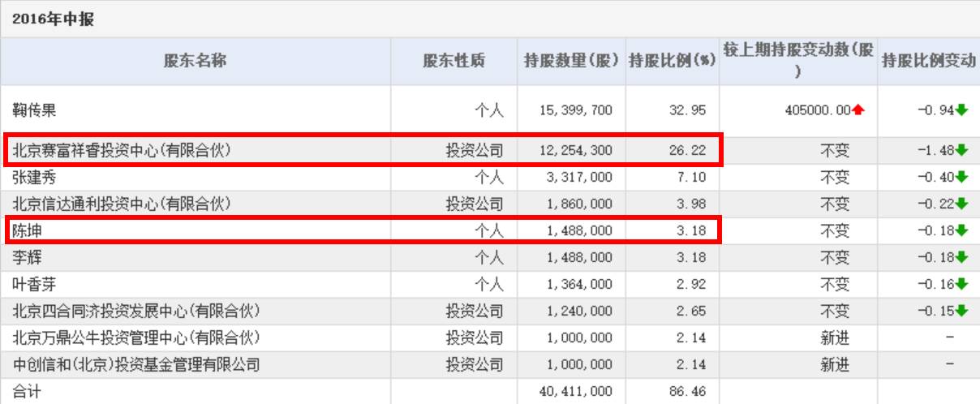
Task: Click the 股东名称 column header
Action: (x=195, y=61)
